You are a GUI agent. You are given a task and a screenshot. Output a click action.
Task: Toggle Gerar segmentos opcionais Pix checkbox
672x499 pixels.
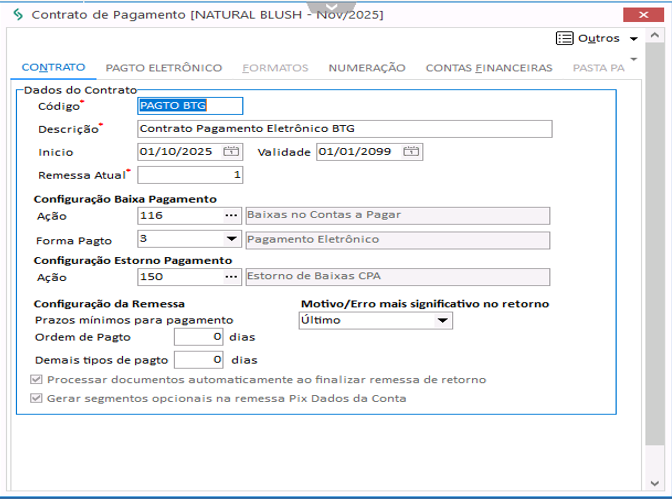[36, 398]
